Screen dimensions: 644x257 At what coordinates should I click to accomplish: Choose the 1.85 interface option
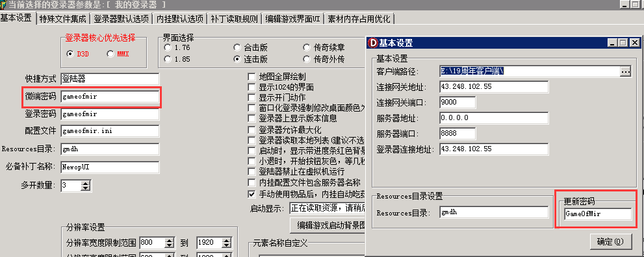(x=168, y=59)
